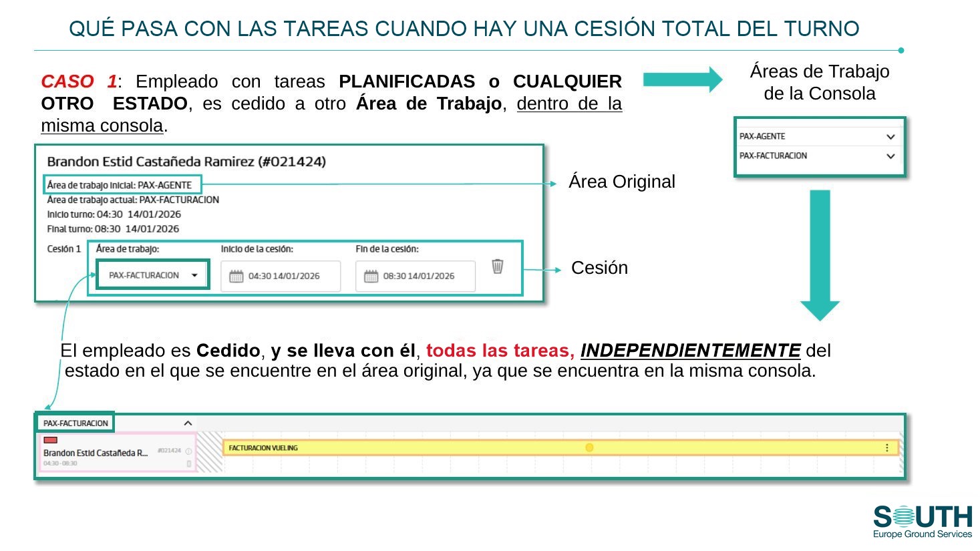The width and height of the screenshot is (980, 551).
Task: Expand PAX-AGENTE in the console areas list
Action: point(890,136)
